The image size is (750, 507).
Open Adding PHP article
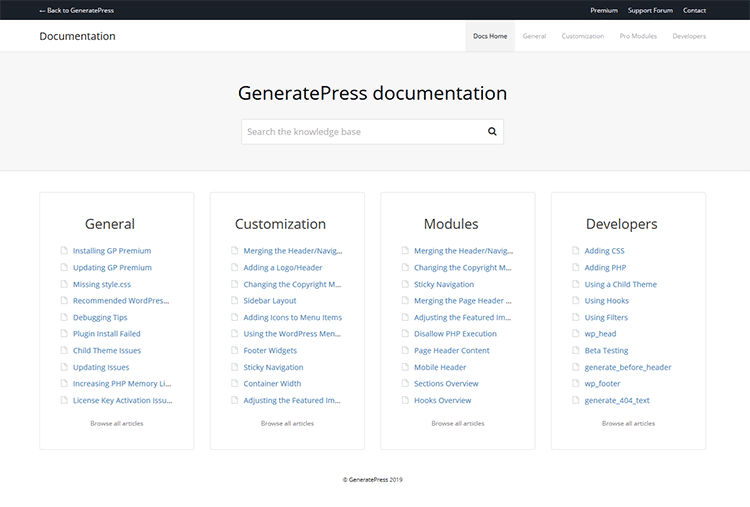point(605,267)
